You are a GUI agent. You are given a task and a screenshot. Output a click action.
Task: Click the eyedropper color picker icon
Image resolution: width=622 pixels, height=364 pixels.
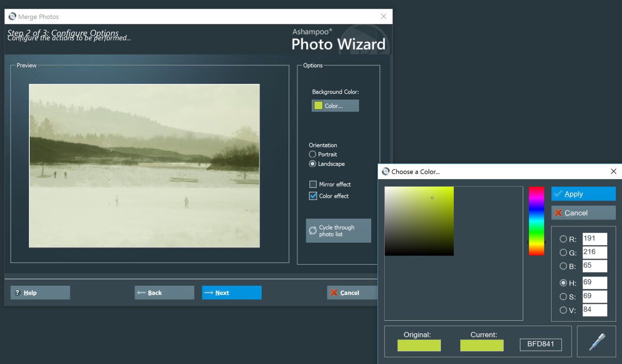[x=596, y=341]
